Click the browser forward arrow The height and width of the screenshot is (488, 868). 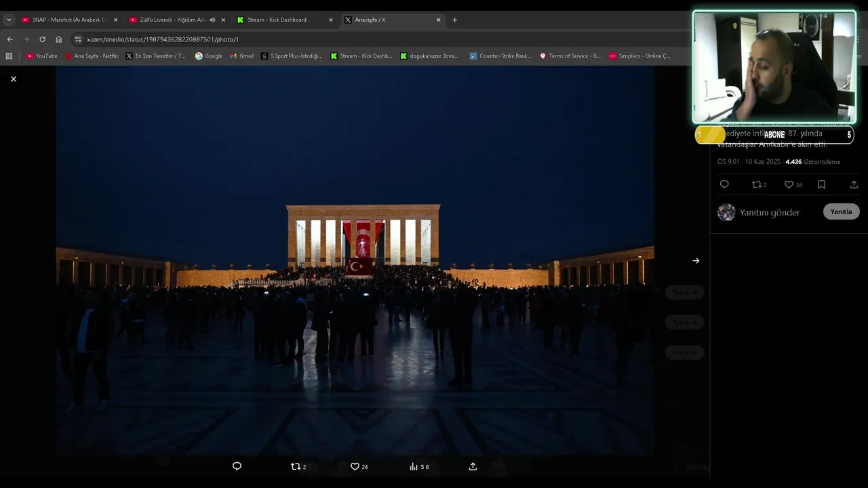[x=26, y=39]
